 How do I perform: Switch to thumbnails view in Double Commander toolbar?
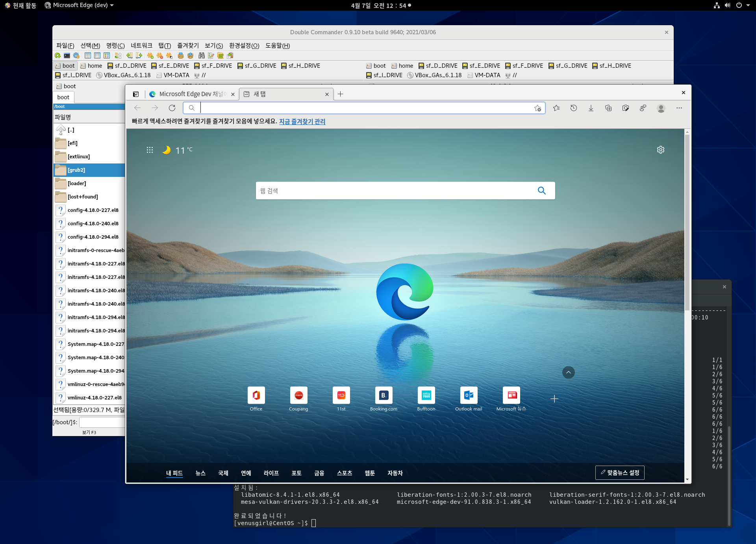coord(107,56)
